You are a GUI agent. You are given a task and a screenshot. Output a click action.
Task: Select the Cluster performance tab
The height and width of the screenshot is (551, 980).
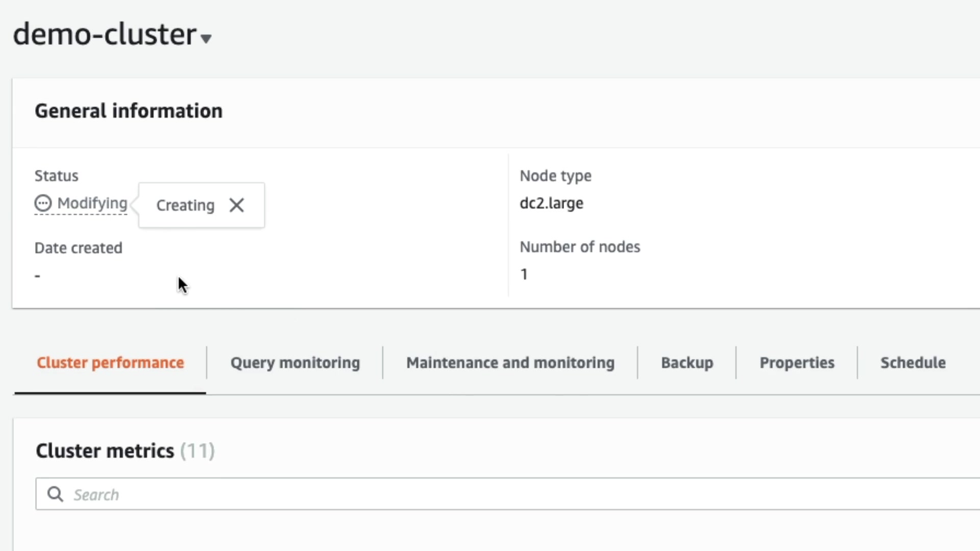110,363
